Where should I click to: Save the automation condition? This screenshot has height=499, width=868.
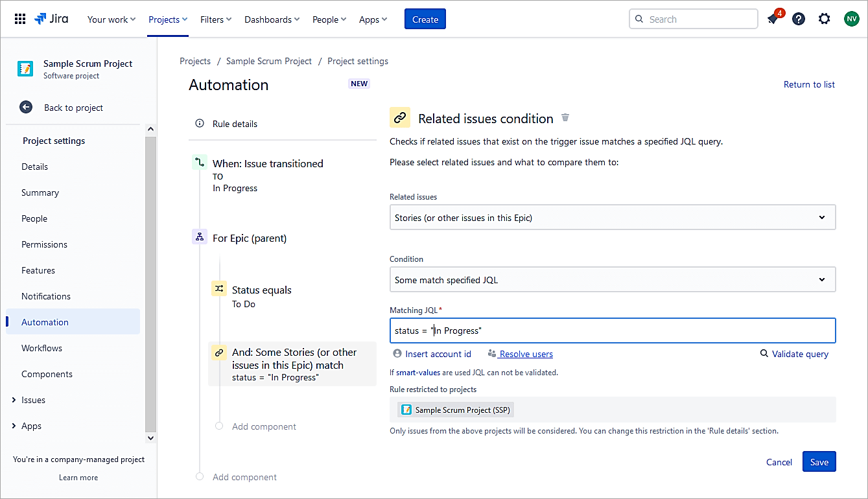tap(819, 462)
